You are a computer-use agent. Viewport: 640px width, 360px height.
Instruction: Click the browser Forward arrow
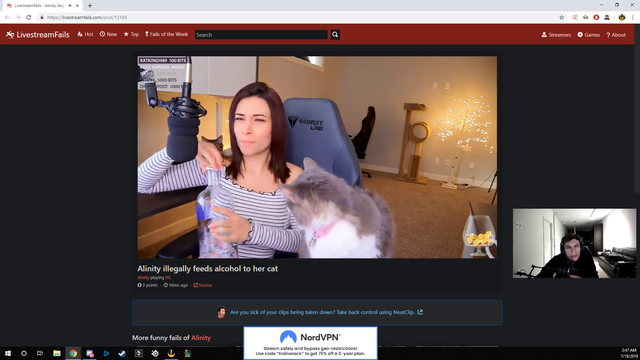[18, 17]
